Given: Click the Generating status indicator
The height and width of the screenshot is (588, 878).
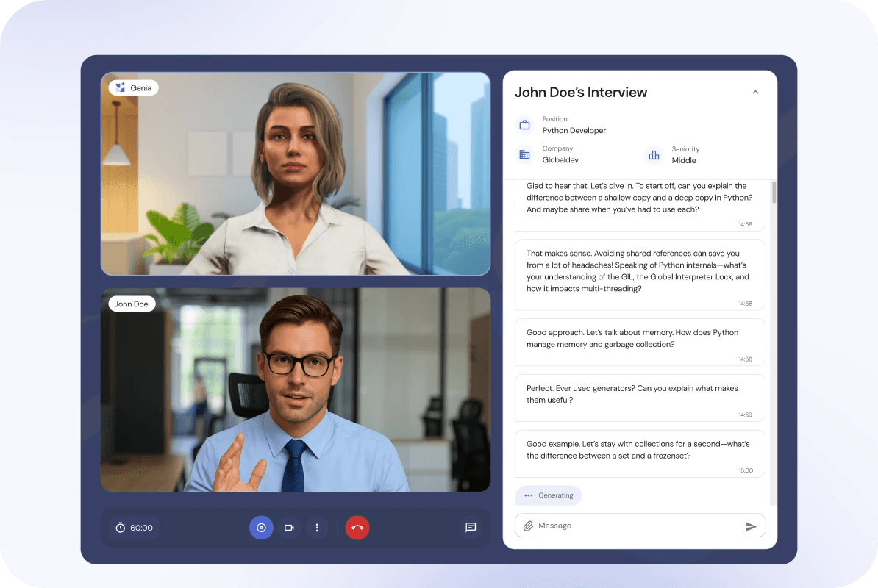Looking at the screenshot, I should coord(548,495).
